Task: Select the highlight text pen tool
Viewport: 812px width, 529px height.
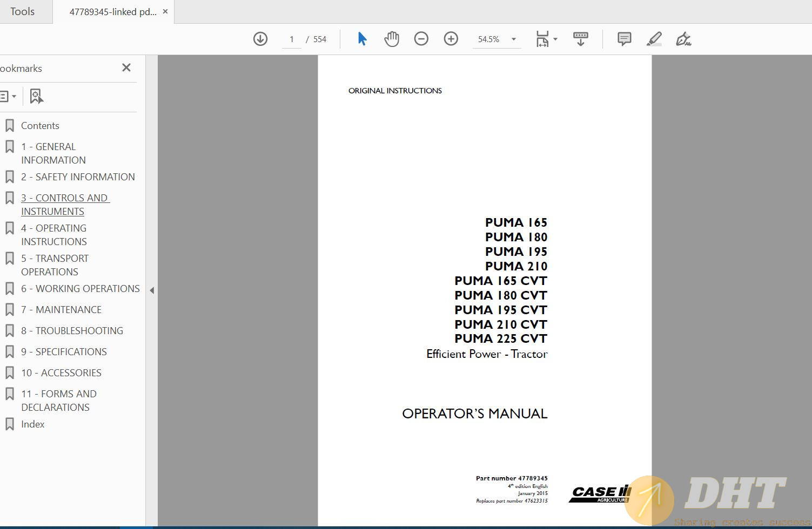Action: tap(654, 39)
